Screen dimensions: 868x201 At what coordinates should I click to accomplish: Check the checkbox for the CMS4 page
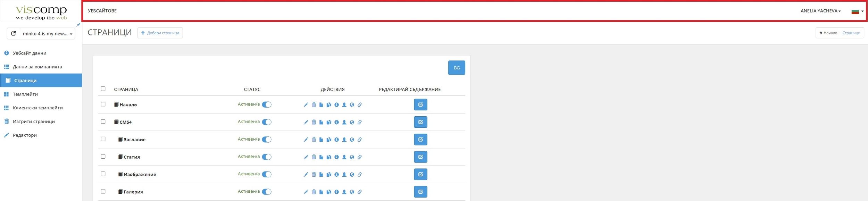[x=103, y=122]
